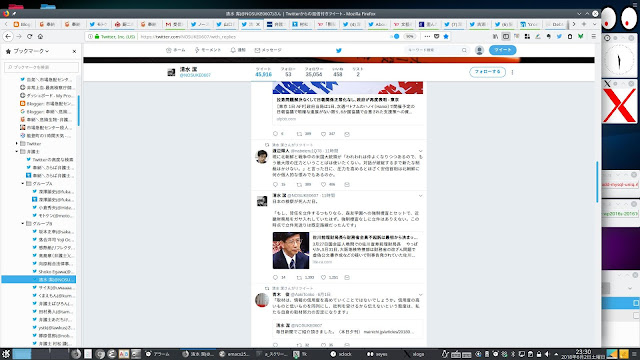Collapse the 弁護士 bookmark folder

17,151
